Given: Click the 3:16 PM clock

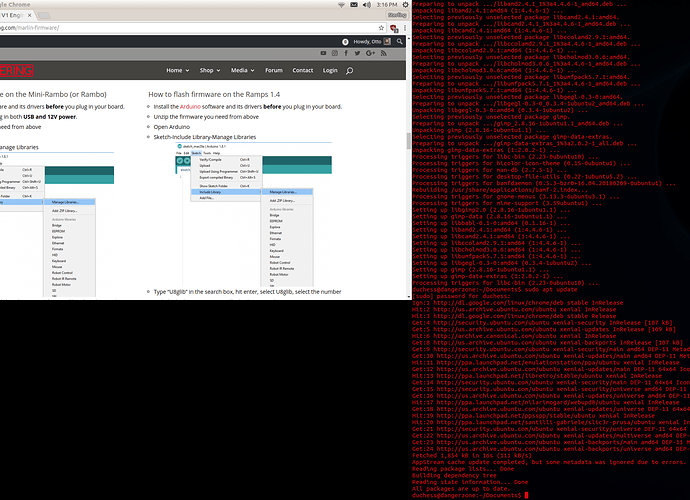Looking at the screenshot, I should click(387, 5).
